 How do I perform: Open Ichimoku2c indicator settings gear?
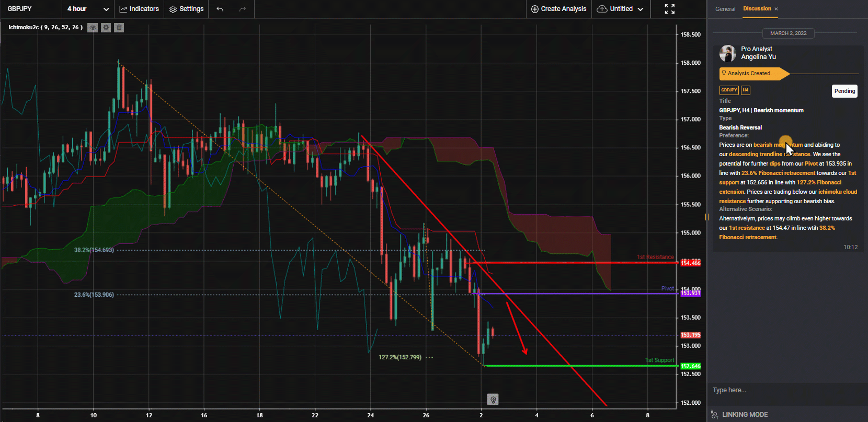point(106,28)
